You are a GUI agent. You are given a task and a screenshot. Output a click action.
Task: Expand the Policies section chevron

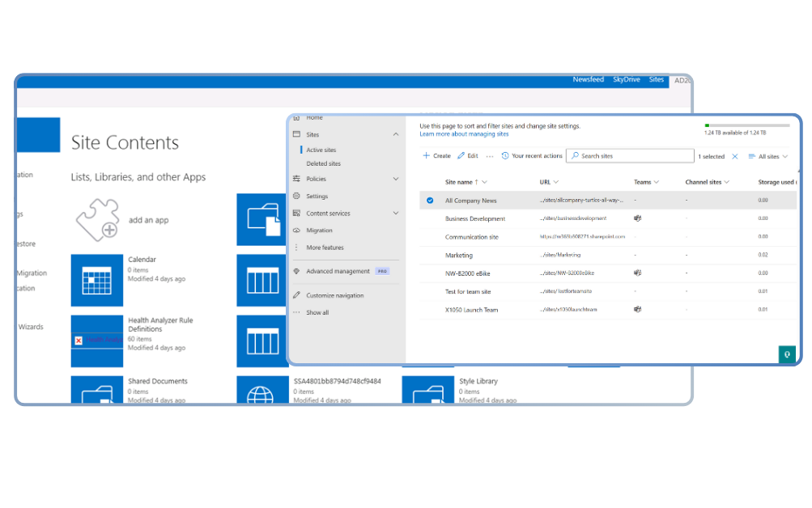click(396, 179)
